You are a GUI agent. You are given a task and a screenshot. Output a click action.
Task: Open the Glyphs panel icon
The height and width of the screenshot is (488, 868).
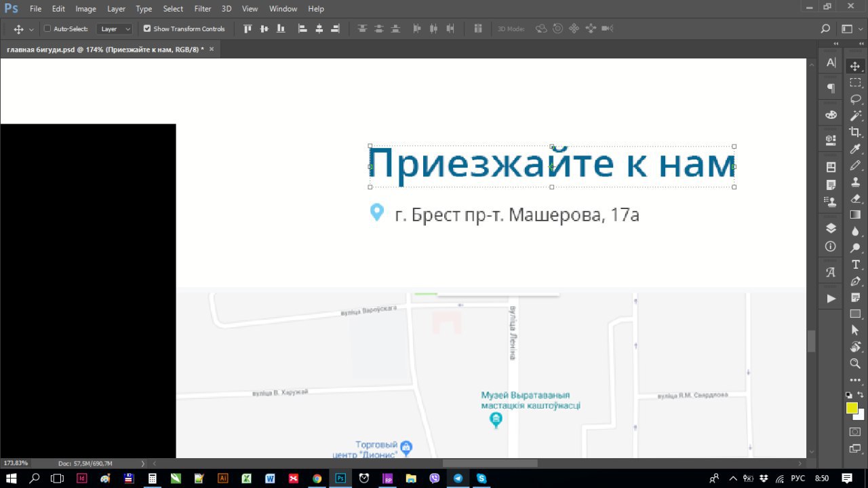click(x=831, y=272)
